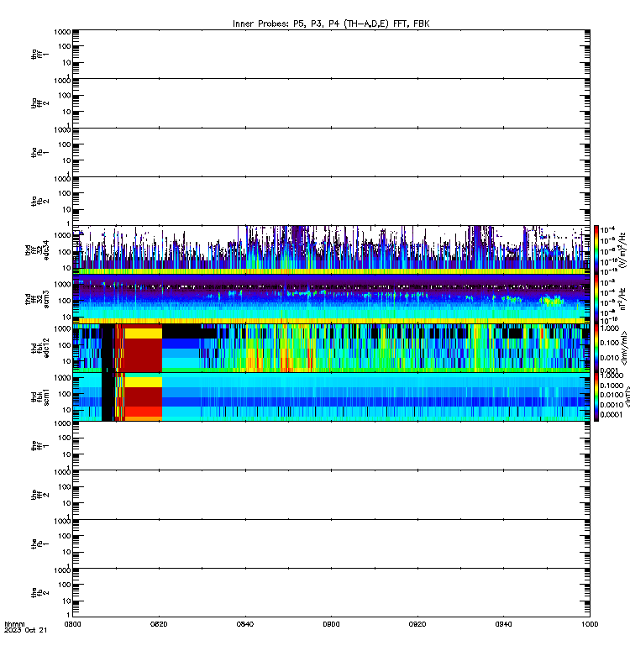Click the '1.000' tick on the mV/m color bar
Viewport: 630px width, 672px height.
[x=609, y=328]
